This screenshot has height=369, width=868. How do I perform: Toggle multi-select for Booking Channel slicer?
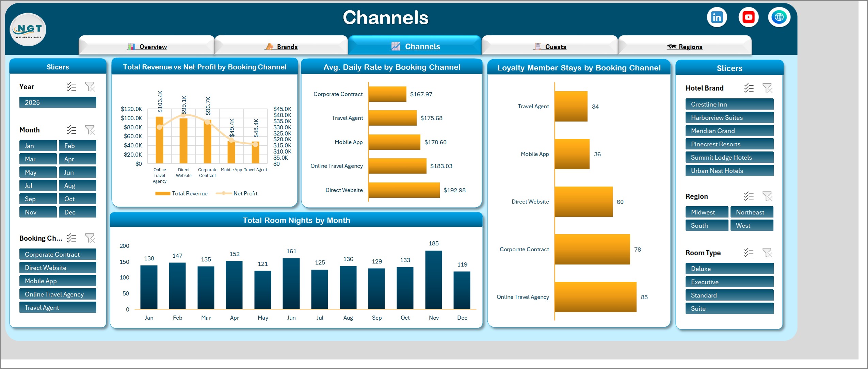click(71, 238)
